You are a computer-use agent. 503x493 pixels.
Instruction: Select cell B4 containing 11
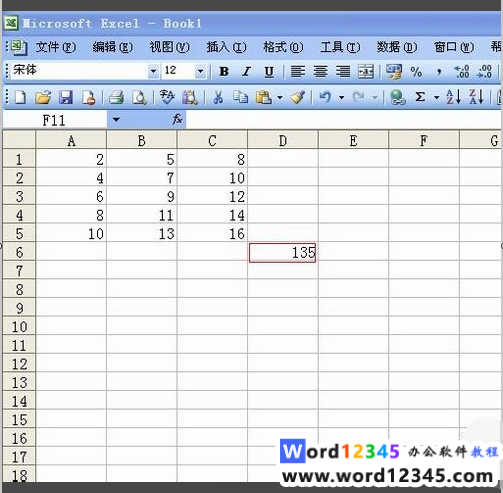point(141,215)
